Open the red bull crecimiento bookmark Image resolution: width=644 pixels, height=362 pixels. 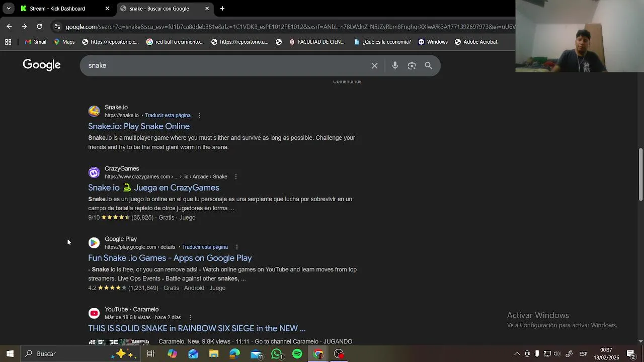tap(175, 42)
